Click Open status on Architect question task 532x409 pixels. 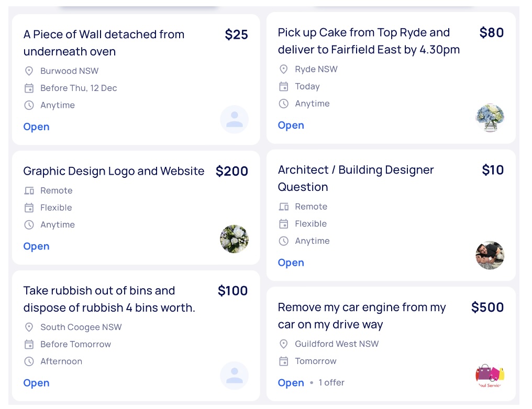(x=291, y=263)
